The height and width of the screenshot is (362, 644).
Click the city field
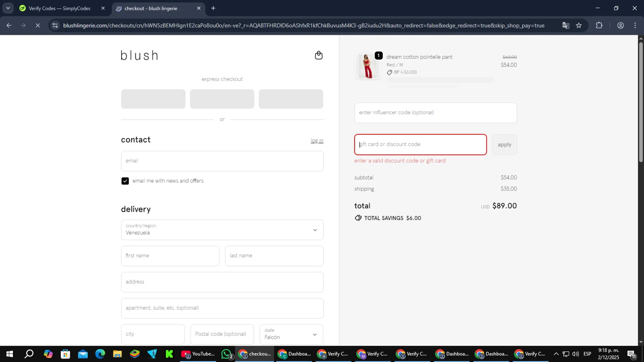pos(153,334)
